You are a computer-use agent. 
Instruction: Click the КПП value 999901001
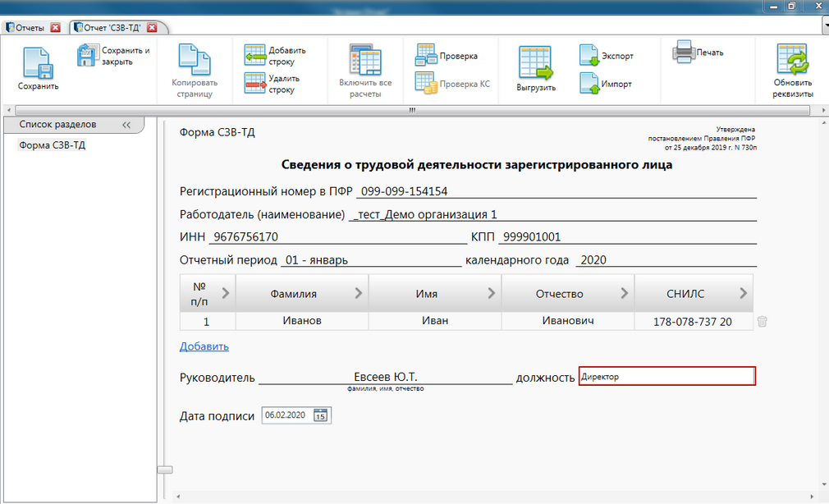pyautogui.click(x=628, y=236)
